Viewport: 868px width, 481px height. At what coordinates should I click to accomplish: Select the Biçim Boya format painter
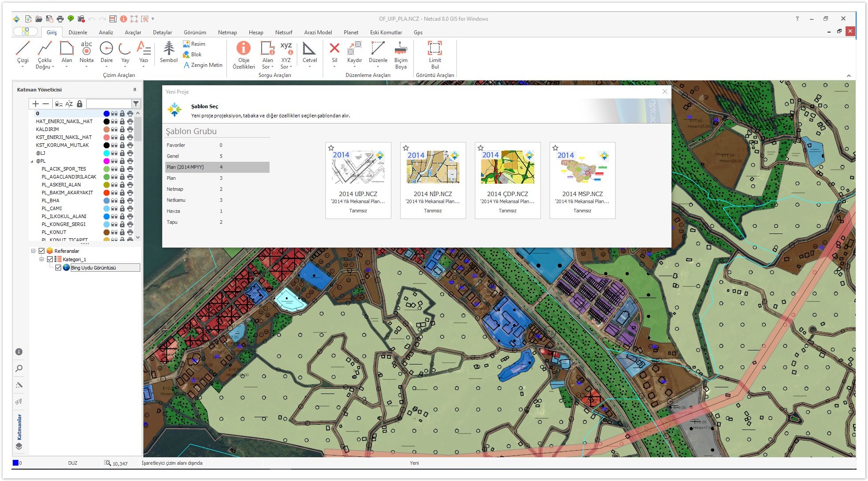[401, 48]
